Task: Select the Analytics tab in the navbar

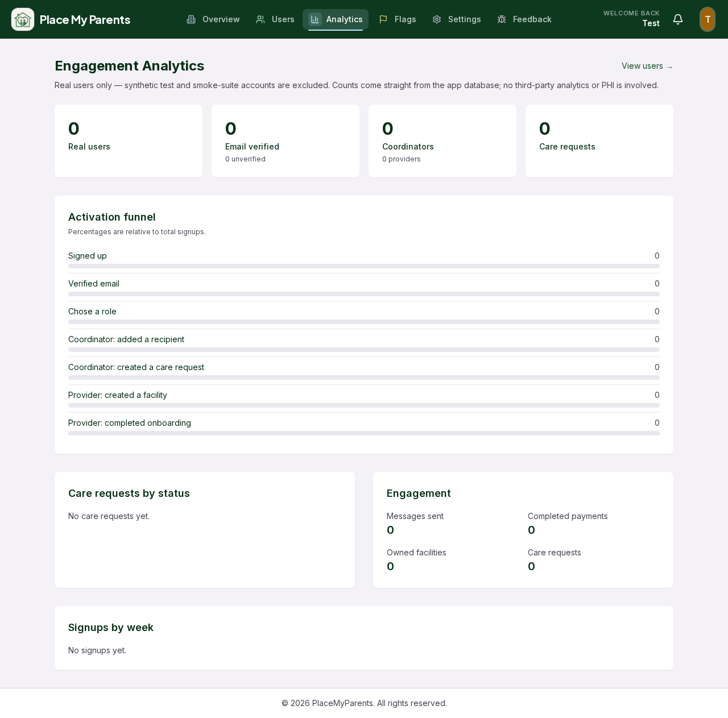Action: (336, 19)
